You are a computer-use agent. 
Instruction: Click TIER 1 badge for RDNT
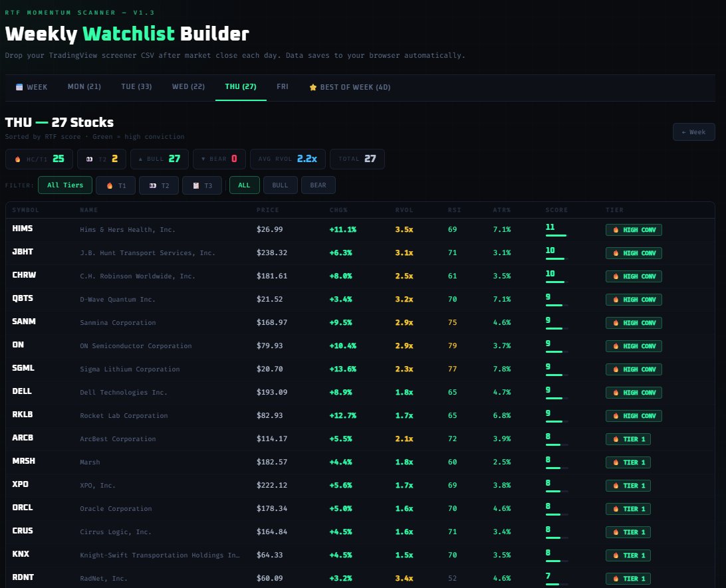(x=628, y=578)
